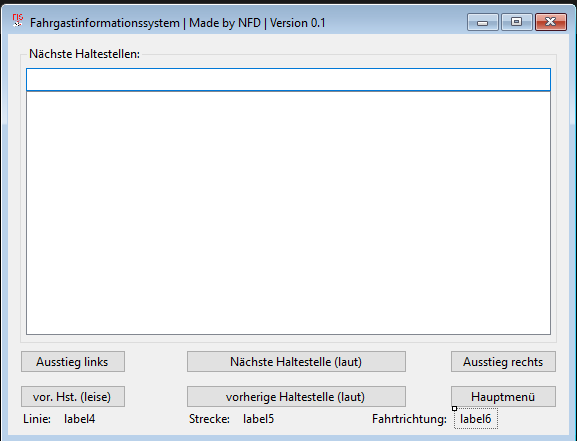
Task: Announce Nächste Haltestelle (laut)
Action: tap(296, 361)
